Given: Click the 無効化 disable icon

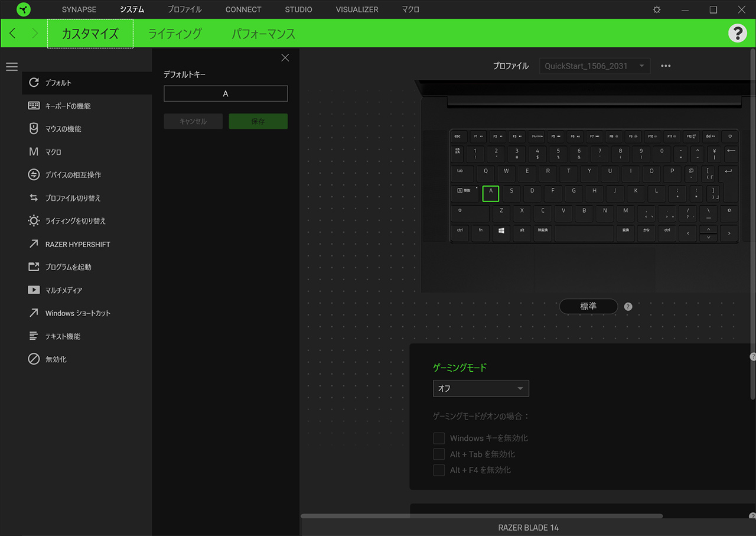Looking at the screenshot, I should [34, 359].
